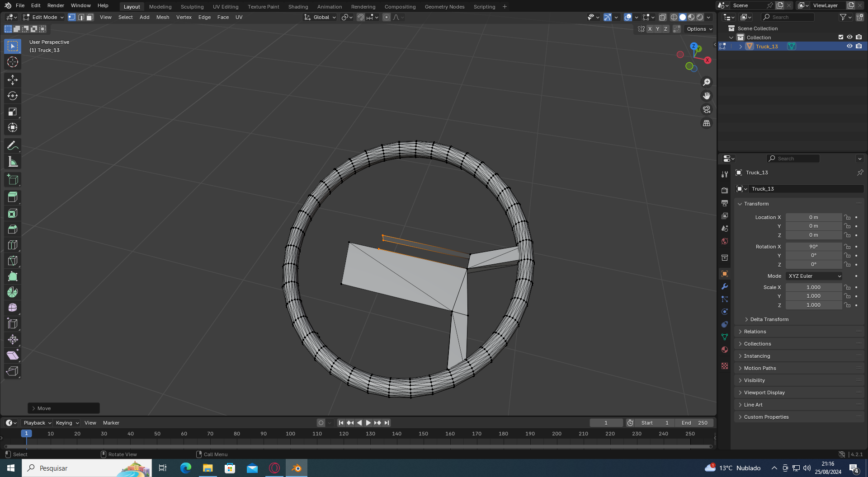Activate the Rotate tool

[x=13, y=96]
